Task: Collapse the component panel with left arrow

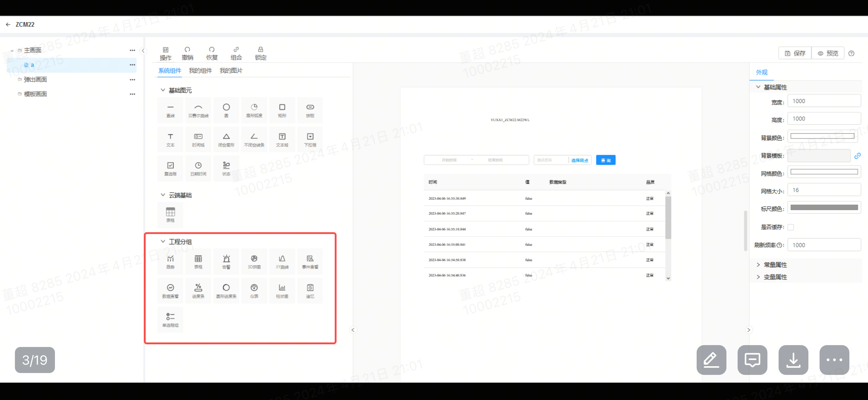Action: (x=353, y=330)
